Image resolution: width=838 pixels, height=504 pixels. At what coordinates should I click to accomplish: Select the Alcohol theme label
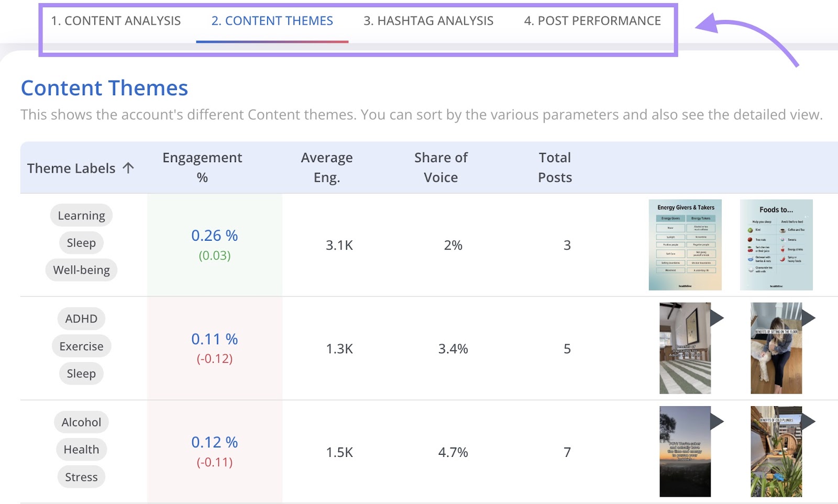[81, 422]
